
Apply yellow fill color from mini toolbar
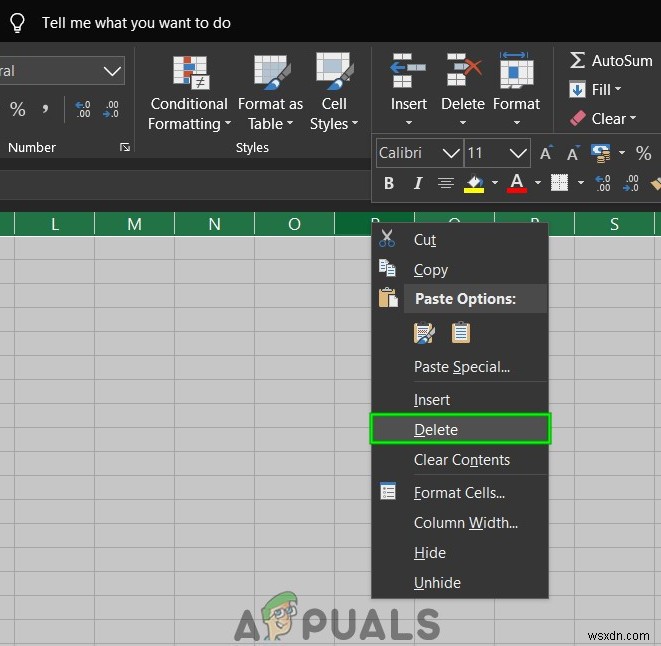[475, 183]
